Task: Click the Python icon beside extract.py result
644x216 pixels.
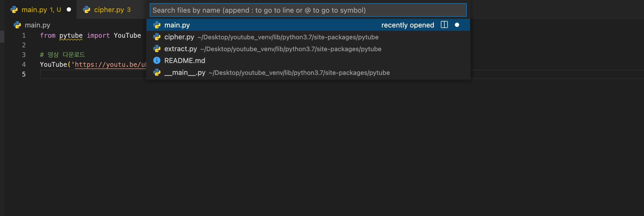Action: (x=157, y=49)
